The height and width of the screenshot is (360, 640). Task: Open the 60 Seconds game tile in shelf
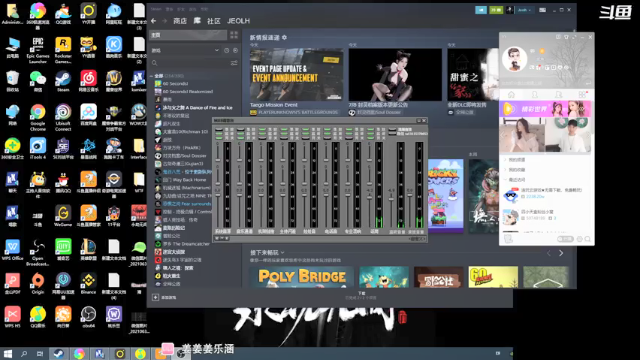[493, 277]
